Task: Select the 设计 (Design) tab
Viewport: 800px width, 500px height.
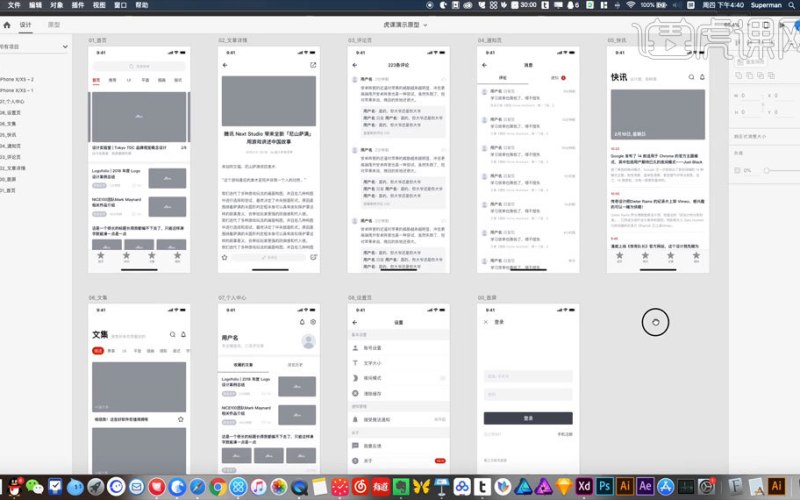Action: click(26, 24)
